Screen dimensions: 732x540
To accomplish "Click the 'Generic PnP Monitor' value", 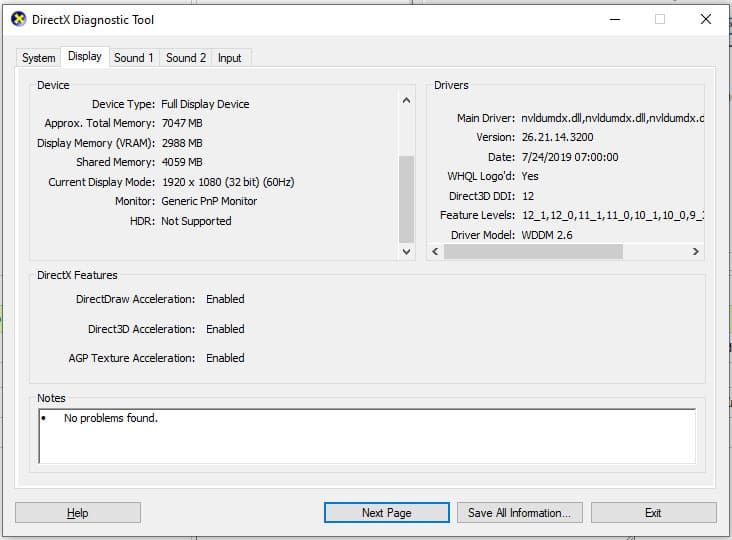I will click(209, 201).
